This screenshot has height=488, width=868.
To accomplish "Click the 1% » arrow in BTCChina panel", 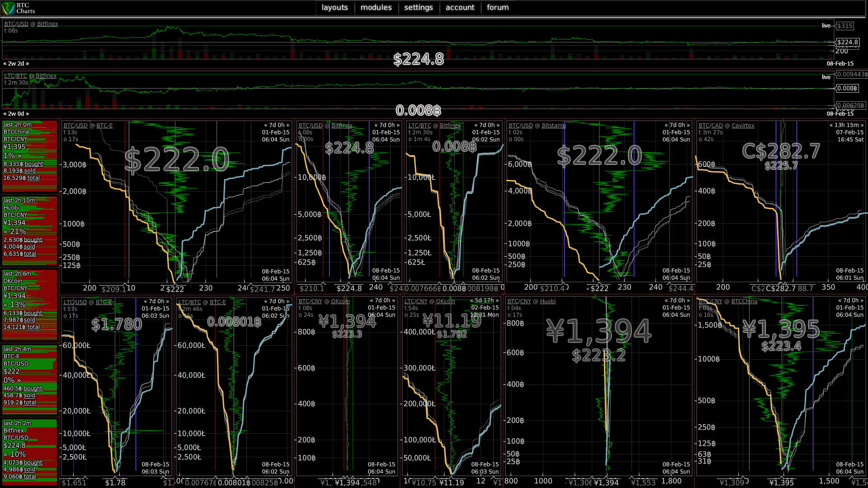I will tap(13, 155).
